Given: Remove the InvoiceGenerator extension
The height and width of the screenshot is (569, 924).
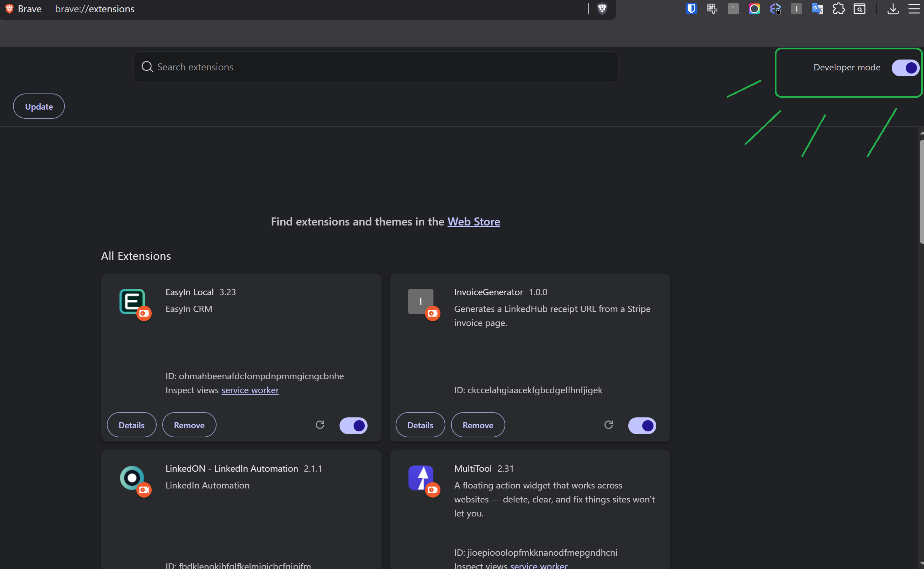Looking at the screenshot, I should click(x=478, y=425).
